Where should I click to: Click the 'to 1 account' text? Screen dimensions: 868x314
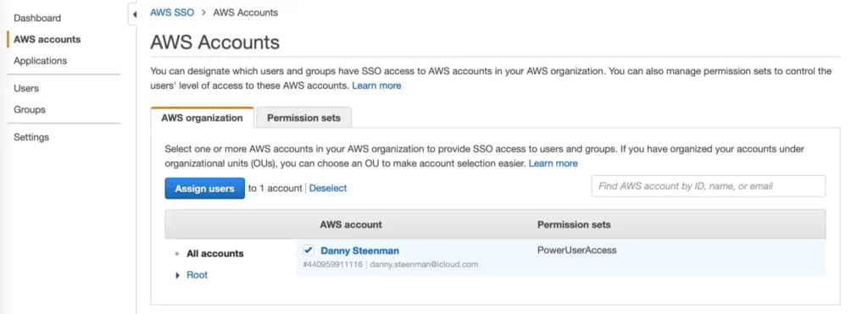pos(275,189)
